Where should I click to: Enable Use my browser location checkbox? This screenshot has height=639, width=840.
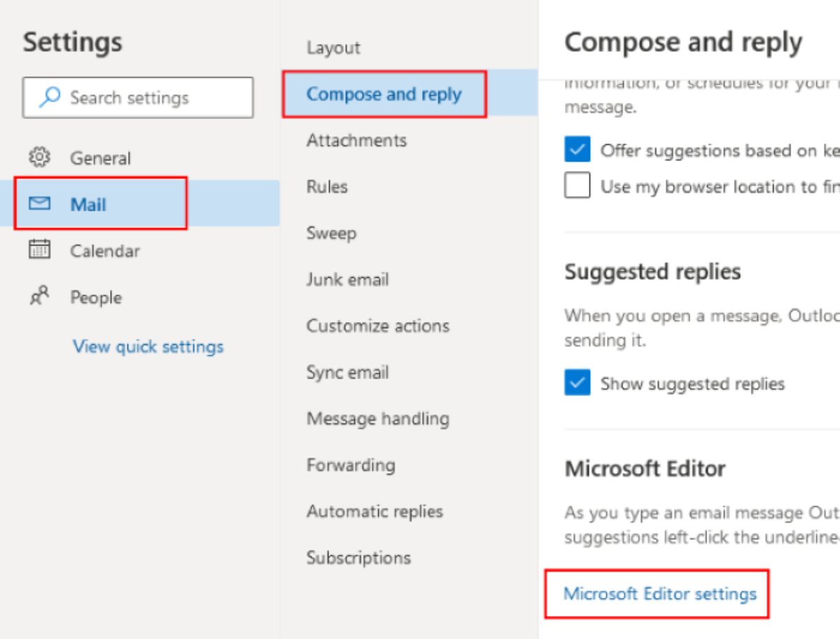coord(577,186)
